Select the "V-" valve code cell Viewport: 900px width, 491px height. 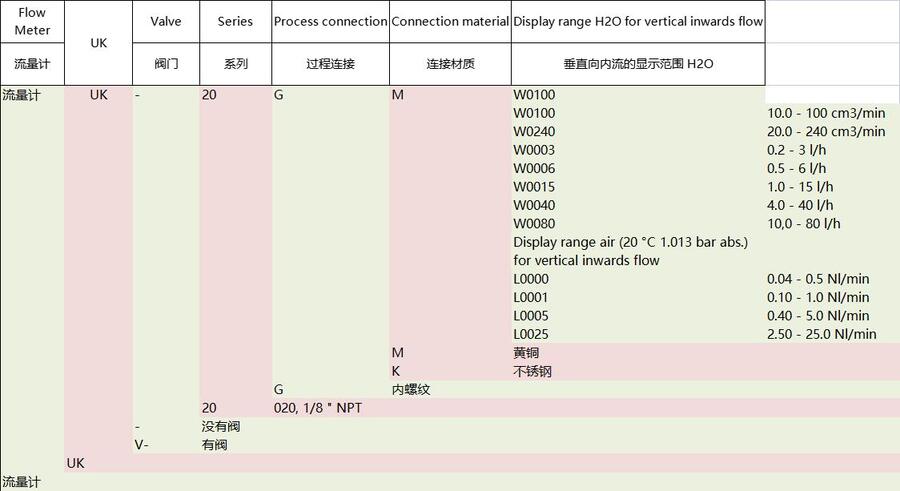point(142,444)
